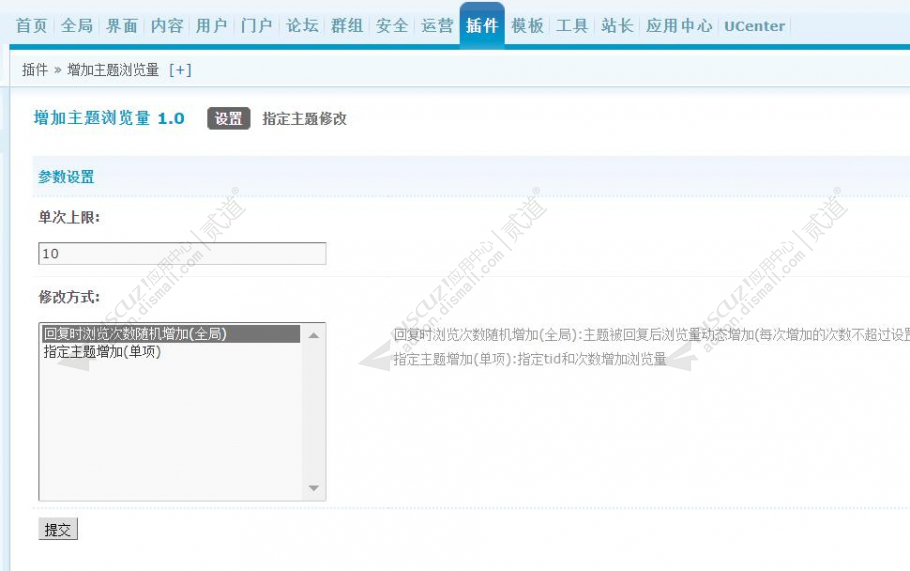Switch to 指定主题修改 sub-tab

pos(305,118)
